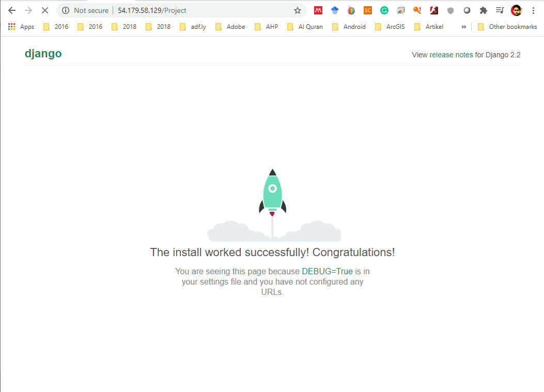Open the 2016 bookmark folder beside Apps

click(x=55, y=27)
